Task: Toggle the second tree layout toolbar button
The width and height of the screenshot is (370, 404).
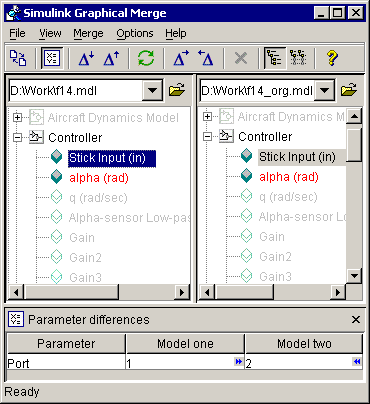Action: (298, 58)
